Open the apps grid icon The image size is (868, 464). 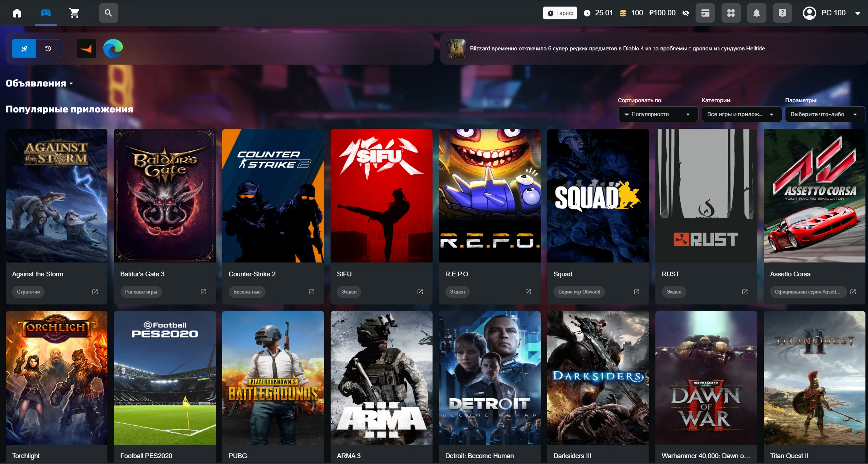tap(731, 13)
